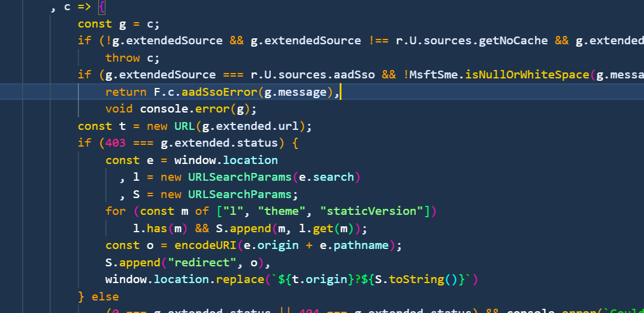Click the "staticVersion" string in array
Image resolution: width=644 pixels, height=313 pixels.
[x=370, y=211]
